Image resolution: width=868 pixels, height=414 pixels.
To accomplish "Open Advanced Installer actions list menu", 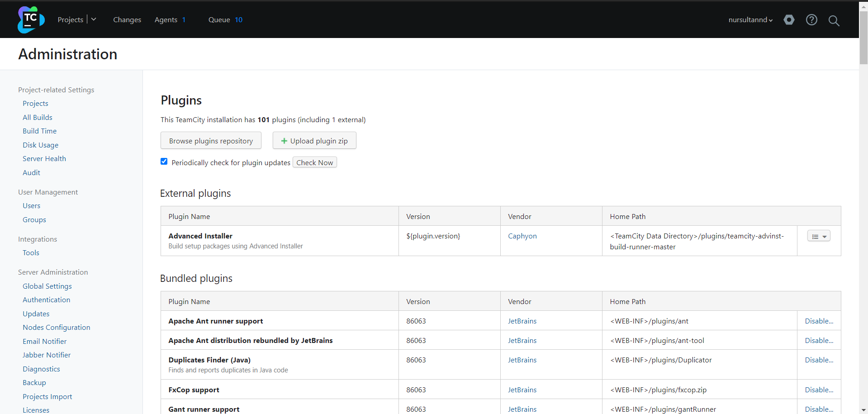I will click(x=819, y=236).
